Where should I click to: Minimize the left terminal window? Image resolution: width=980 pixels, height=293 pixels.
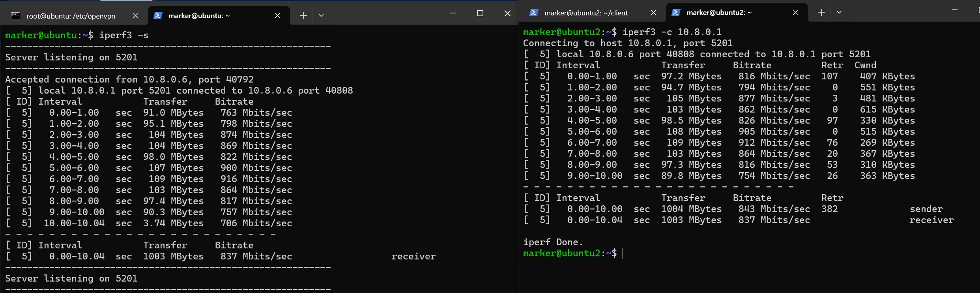click(453, 13)
